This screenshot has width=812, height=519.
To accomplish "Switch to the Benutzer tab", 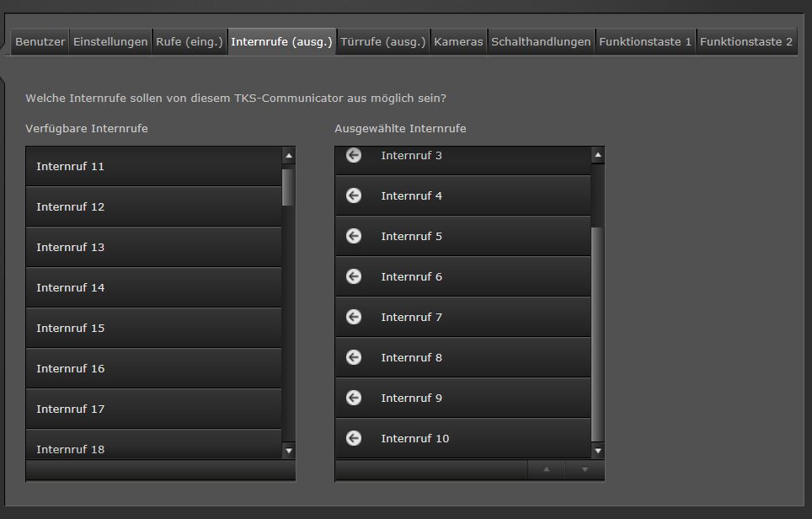I will pos(40,41).
